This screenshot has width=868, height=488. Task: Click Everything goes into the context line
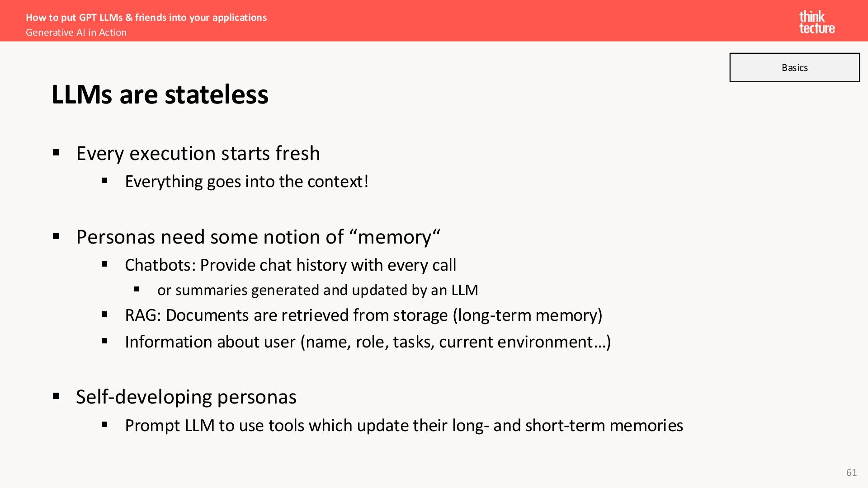click(247, 182)
